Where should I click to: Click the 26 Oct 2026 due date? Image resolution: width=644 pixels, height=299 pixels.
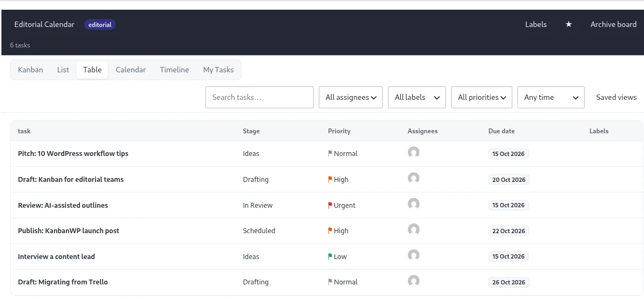[x=509, y=282]
